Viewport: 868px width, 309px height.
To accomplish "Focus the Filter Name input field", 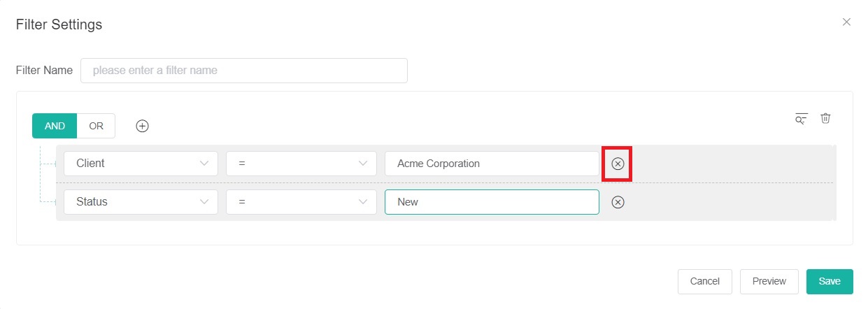I will click(243, 71).
